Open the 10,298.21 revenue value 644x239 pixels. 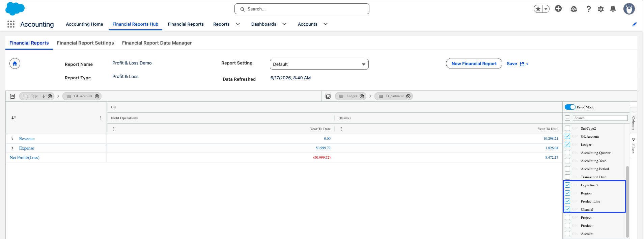(x=551, y=139)
